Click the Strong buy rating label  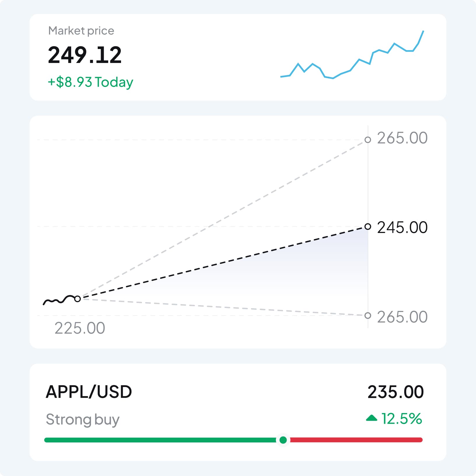click(83, 419)
